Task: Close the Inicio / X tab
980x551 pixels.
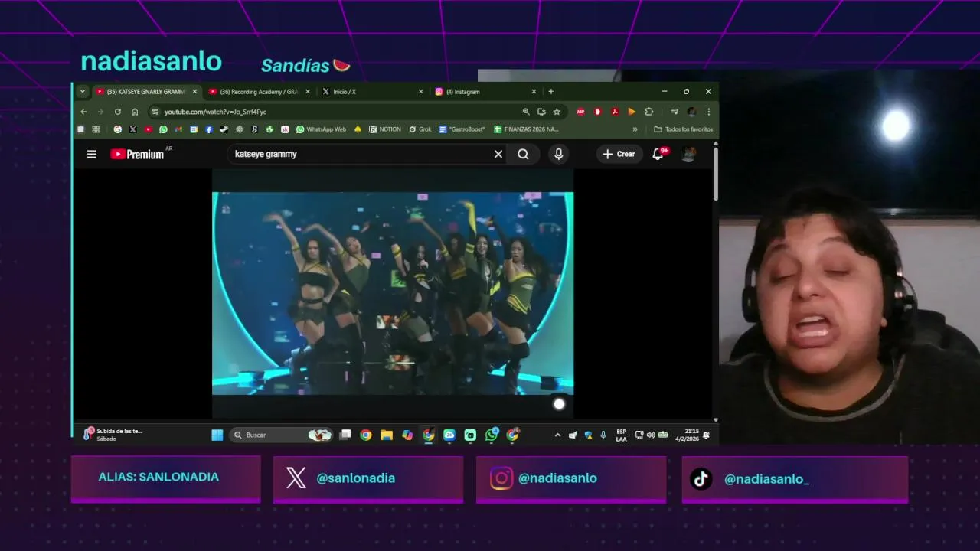Action: 420,91
